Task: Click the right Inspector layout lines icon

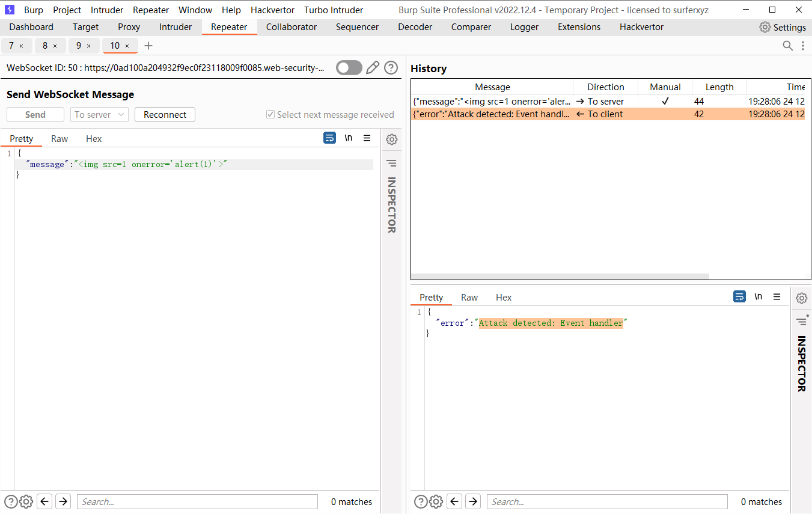Action: (x=801, y=322)
